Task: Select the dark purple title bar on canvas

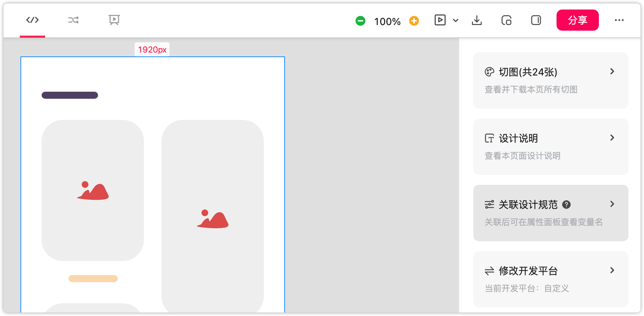Action: (x=70, y=95)
